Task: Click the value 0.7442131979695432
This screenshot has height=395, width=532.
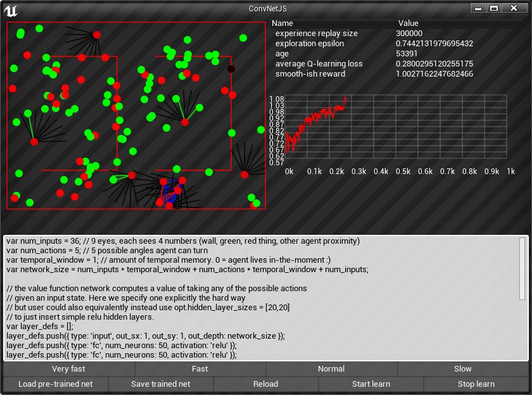Action: pyautogui.click(x=434, y=44)
